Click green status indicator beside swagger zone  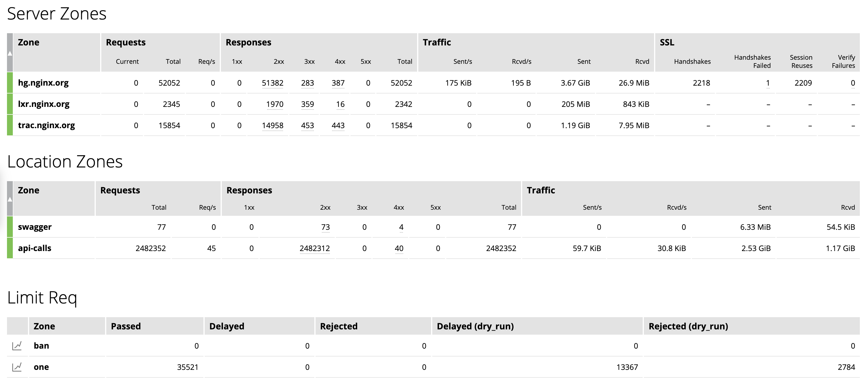[9, 227]
